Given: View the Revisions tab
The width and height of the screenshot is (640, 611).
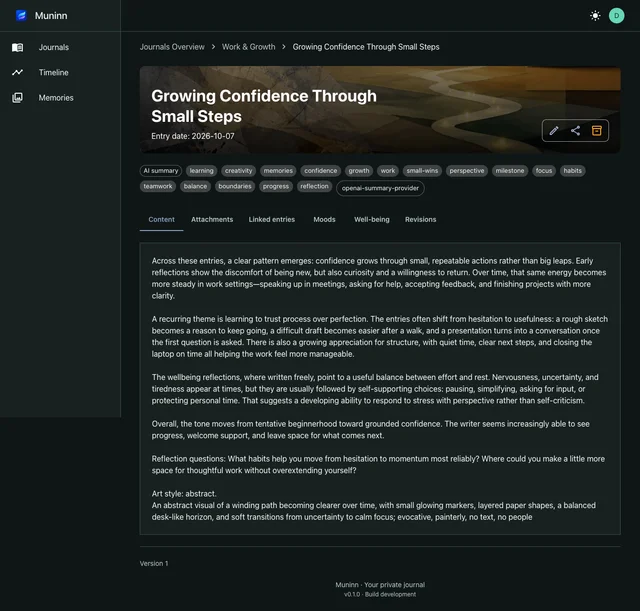Looking at the screenshot, I should pyautogui.click(x=420, y=220).
